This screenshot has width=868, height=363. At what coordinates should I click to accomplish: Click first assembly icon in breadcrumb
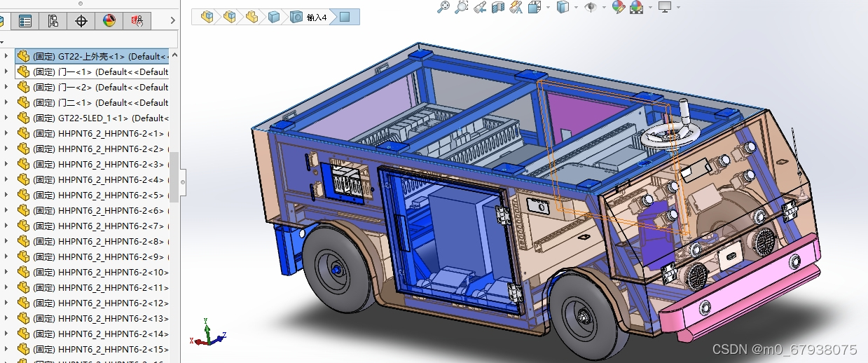coord(207,16)
